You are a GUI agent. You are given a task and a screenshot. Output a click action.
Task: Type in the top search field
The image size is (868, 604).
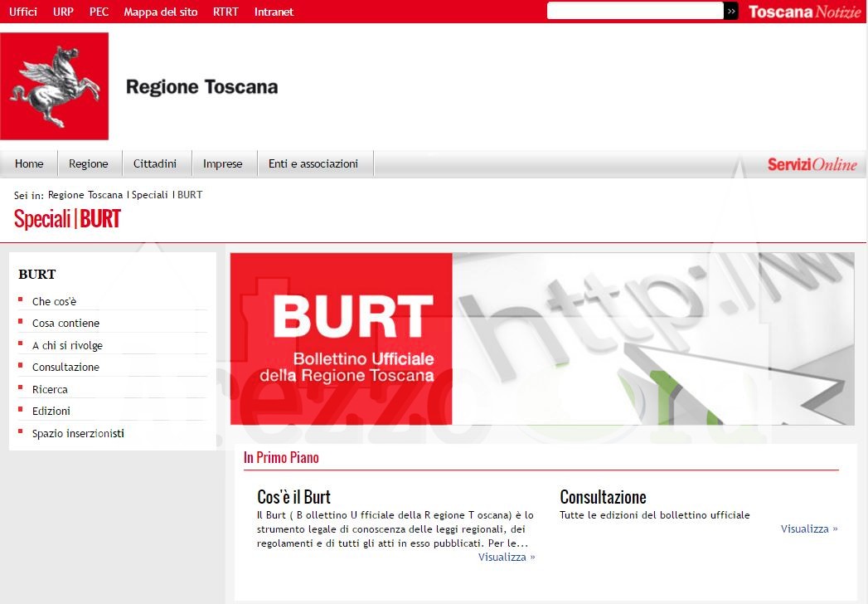pyautogui.click(x=635, y=11)
